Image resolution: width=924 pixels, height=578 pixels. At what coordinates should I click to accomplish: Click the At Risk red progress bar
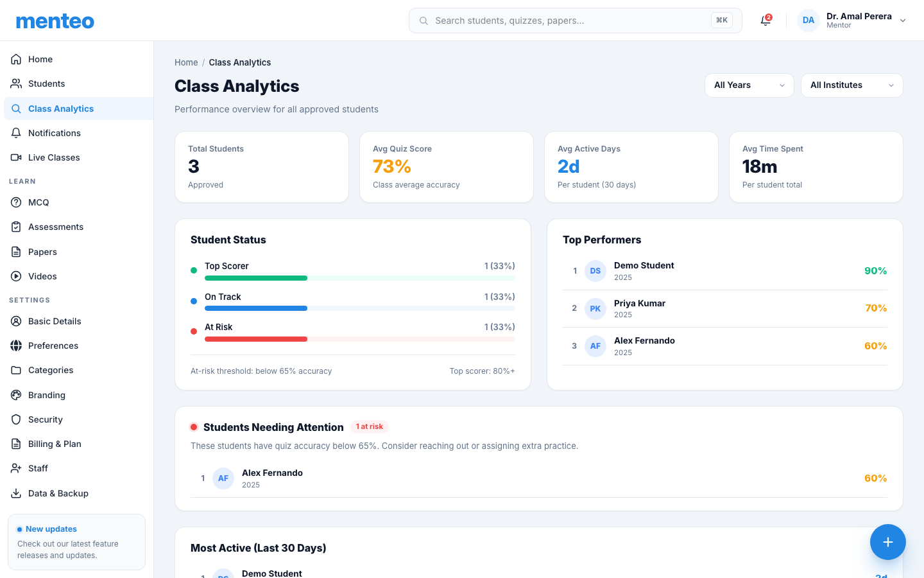pyautogui.click(x=256, y=339)
